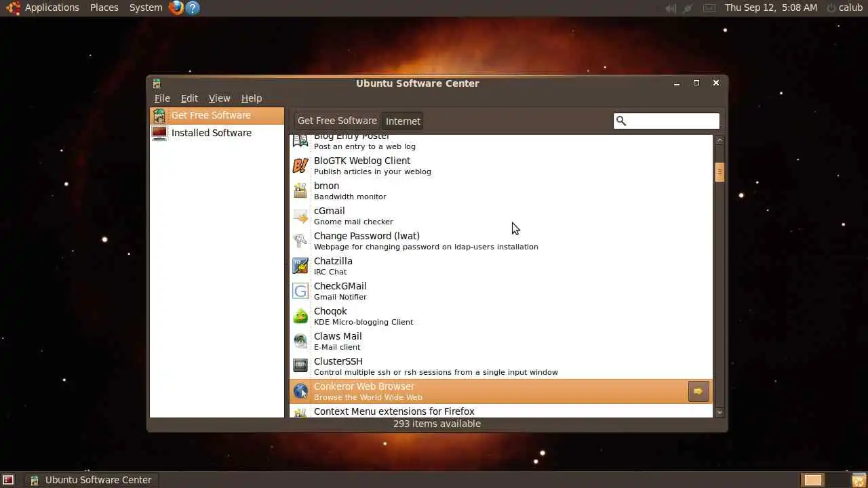Open more info arrow for Conkeror
Image resolution: width=868 pixels, height=488 pixels.
[x=698, y=391]
